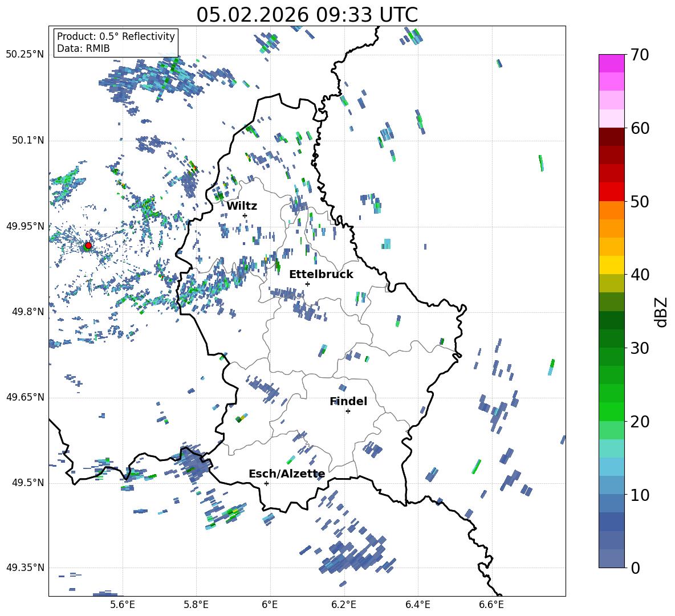Click the red 50 dBZ color band
Image resolution: width=675 pixels, height=616 pixels.
point(611,192)
